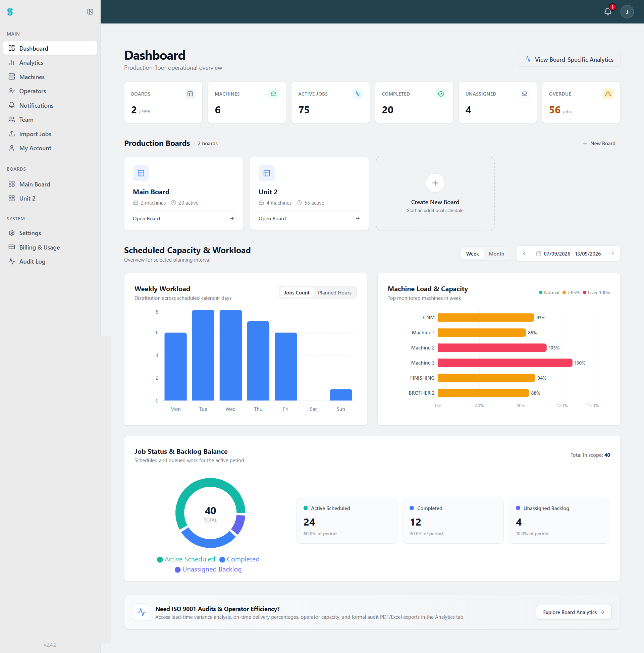This screenshot has width=644, height=653.
Task: Click the '2 boards' badge
Action: 208,144
